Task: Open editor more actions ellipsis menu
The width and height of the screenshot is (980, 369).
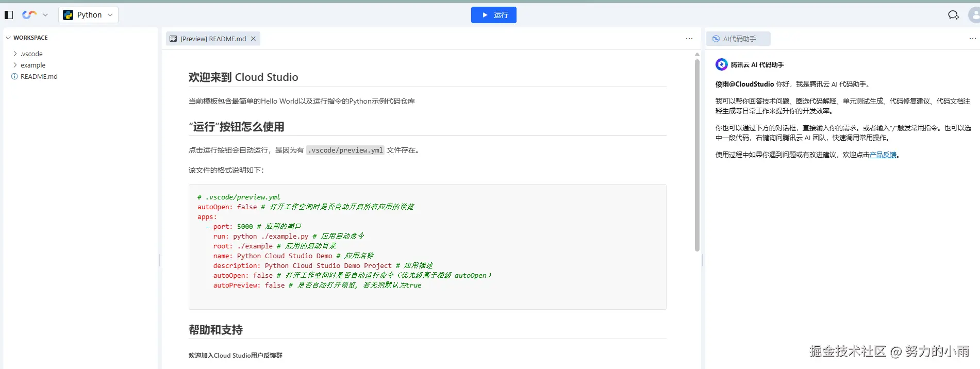Action: [x=689, y=39]
